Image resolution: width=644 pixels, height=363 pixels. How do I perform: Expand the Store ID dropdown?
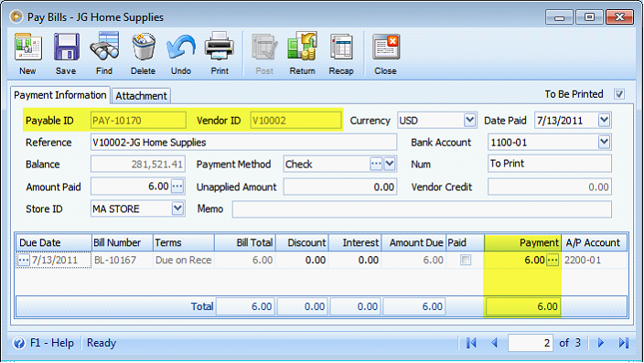point(177,208)
